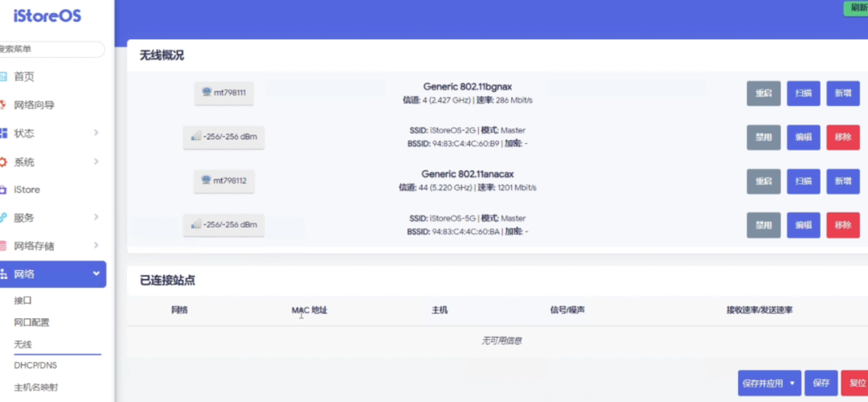Select 无线 submenu item
The height and width of the screenshot is (402, 868).
(23, 344)
